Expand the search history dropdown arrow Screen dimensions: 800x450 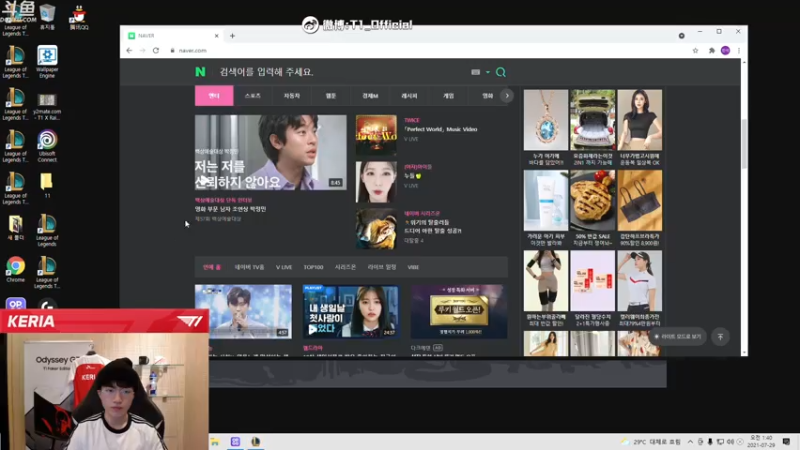pyautogui.click(x=488, y=72)
